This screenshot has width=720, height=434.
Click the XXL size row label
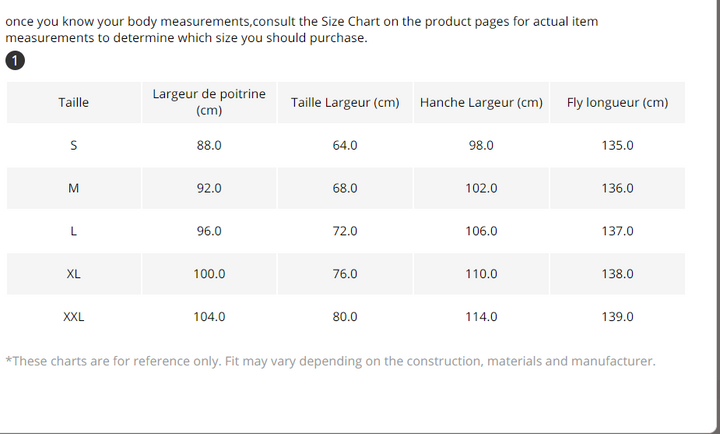point(73,317)
